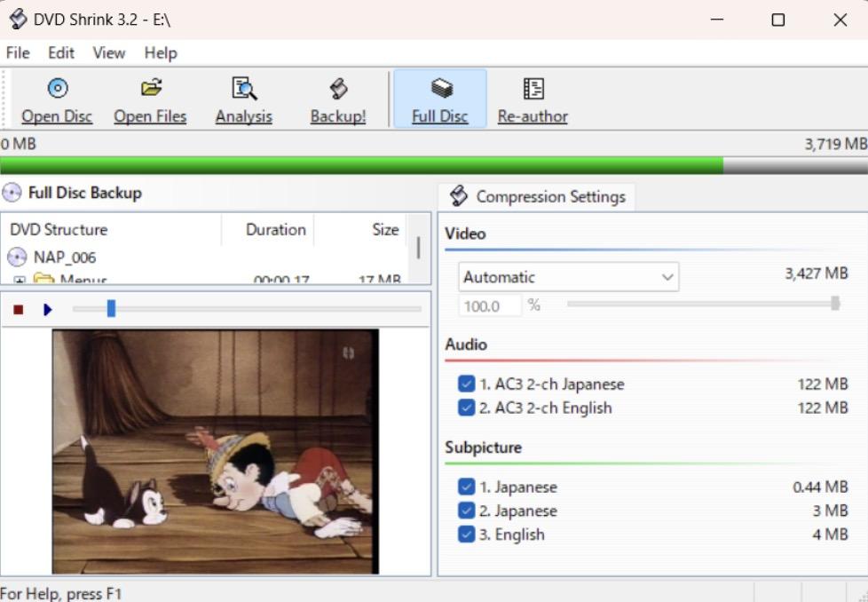Image resolution: width=868 pixels, height=602 pixels.
Task: Expand the Menus folder in the tree
Action: [x=20, y=281]
